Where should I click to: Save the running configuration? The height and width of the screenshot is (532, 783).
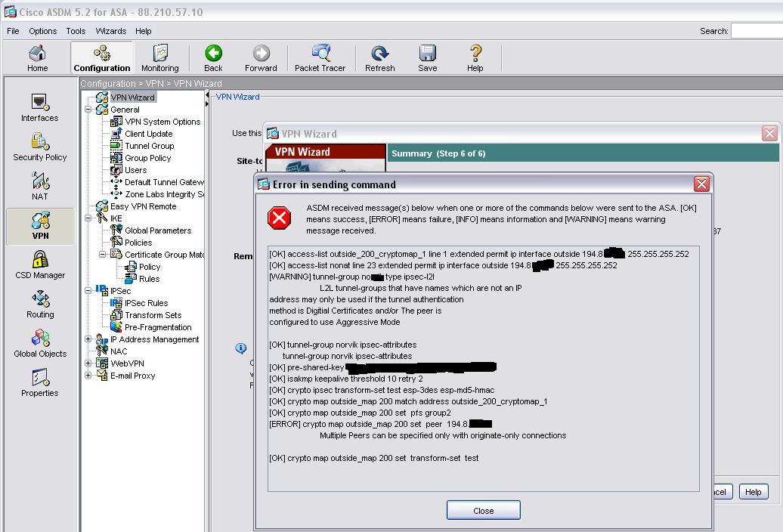tap(428, 58)
